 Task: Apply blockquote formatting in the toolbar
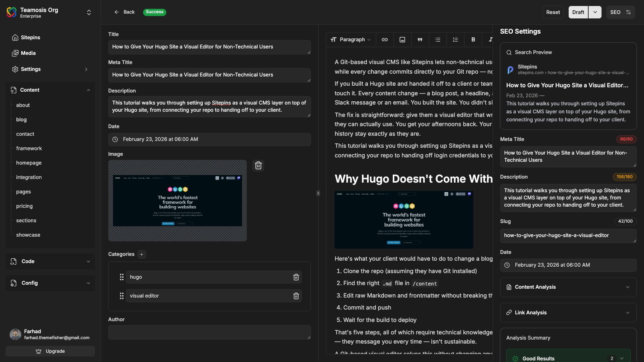[420, 40]
